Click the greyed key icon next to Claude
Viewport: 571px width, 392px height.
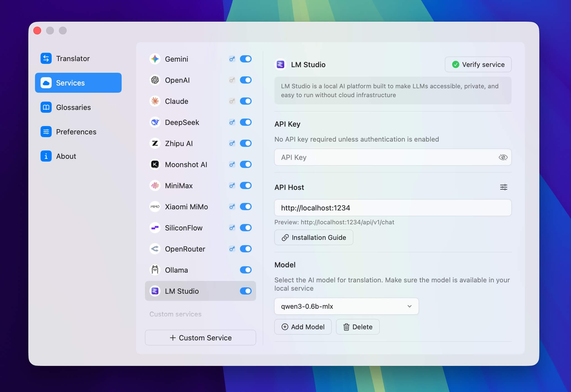tap(232, 101)
